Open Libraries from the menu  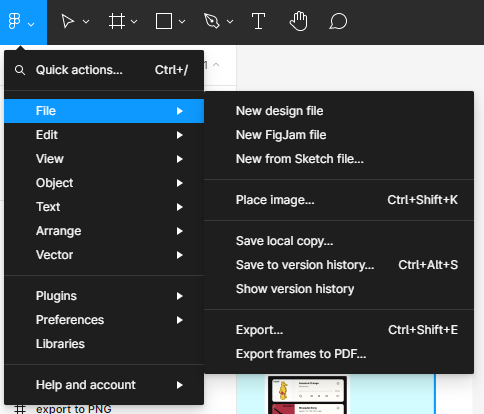pyautogui.click(x=104, y=344)
